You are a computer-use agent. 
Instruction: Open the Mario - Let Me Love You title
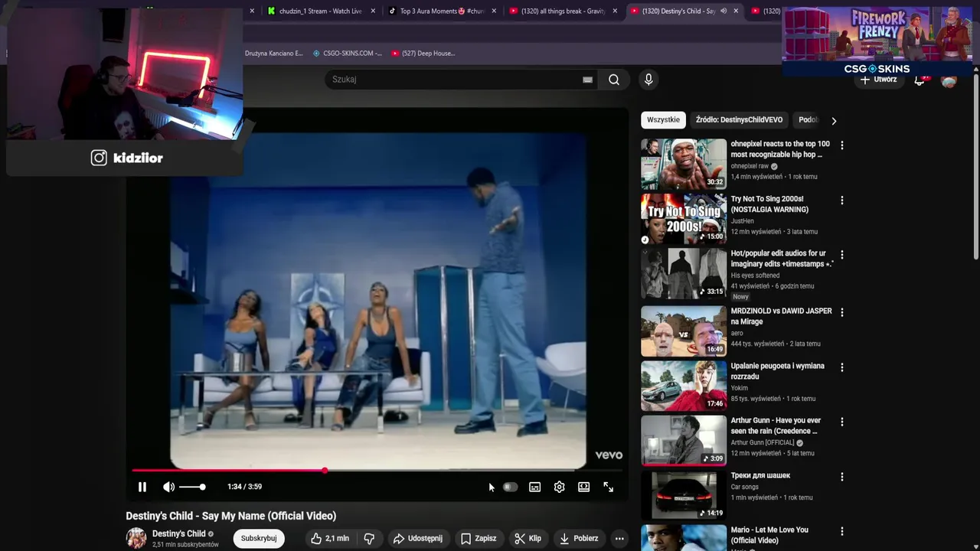[769, 535]
